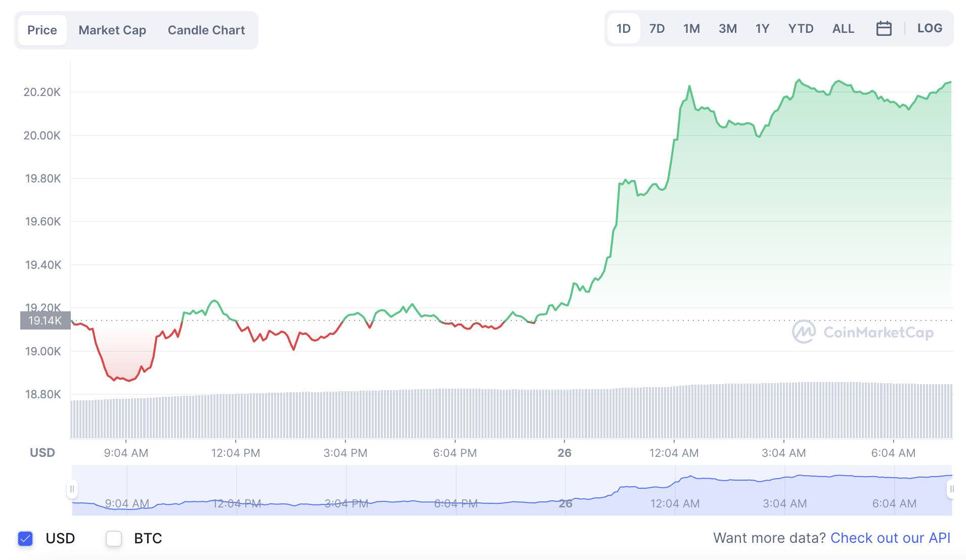Select the YTD time range
966x560 pixels.
[801, 29]
